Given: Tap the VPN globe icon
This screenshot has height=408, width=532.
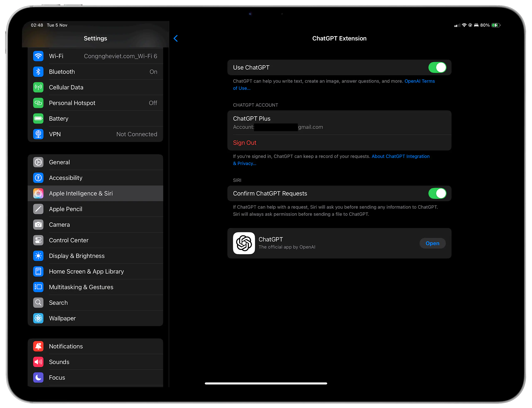Looking at the screenshot, I should point(38,134).
